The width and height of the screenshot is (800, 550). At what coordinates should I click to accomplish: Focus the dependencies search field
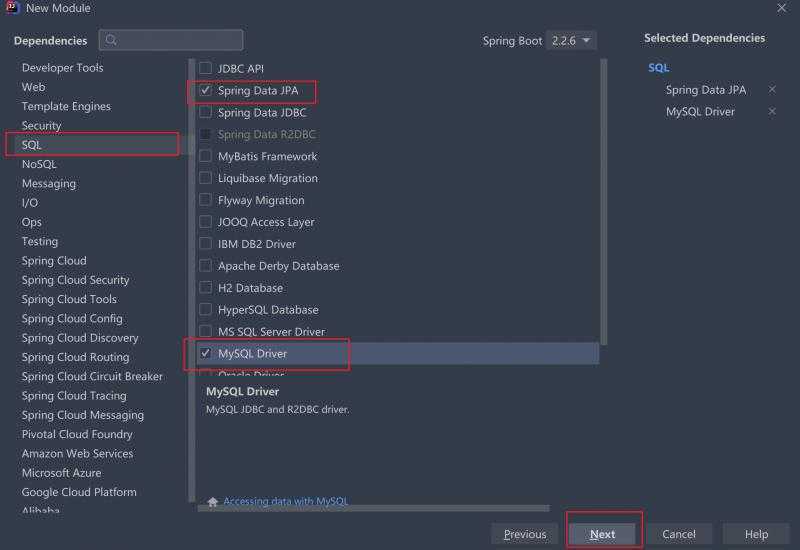pos(171,40)
